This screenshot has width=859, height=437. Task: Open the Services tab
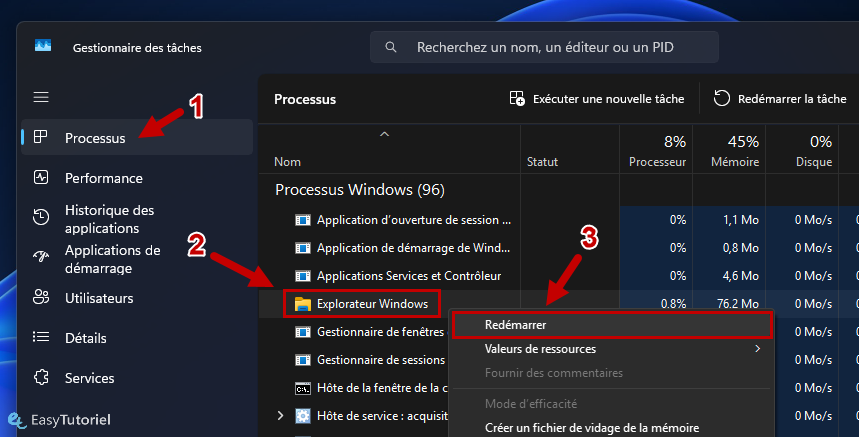click(137, 378)
